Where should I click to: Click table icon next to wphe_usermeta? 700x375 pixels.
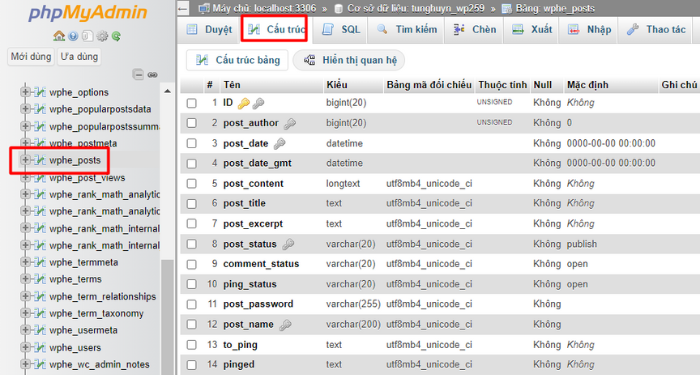click(40, 330)
